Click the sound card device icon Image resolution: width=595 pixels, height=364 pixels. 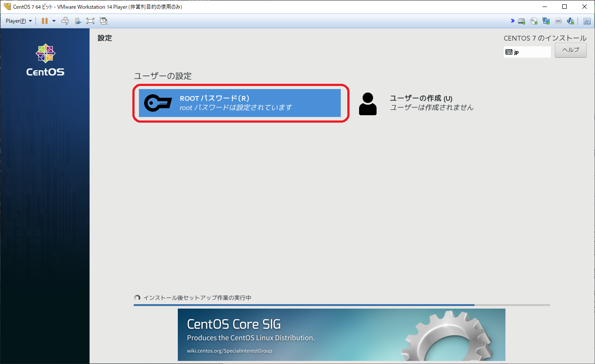tap(571, 21)
